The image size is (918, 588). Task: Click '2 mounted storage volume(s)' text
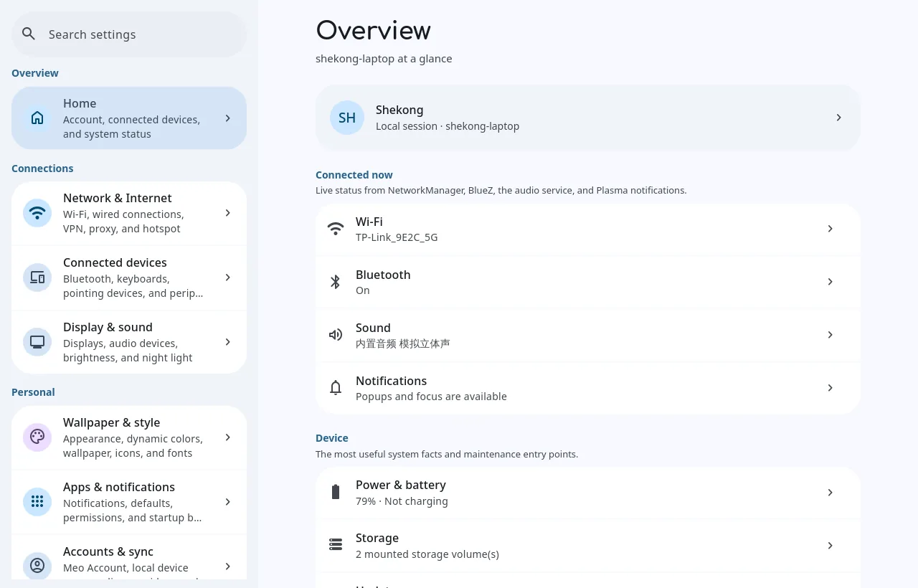(x=427, y=554)
